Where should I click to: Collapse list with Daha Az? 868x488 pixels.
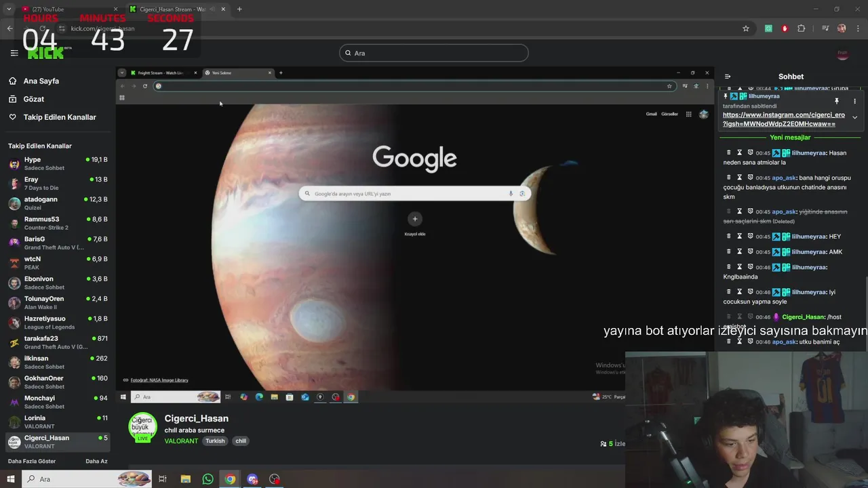point(96,461)
